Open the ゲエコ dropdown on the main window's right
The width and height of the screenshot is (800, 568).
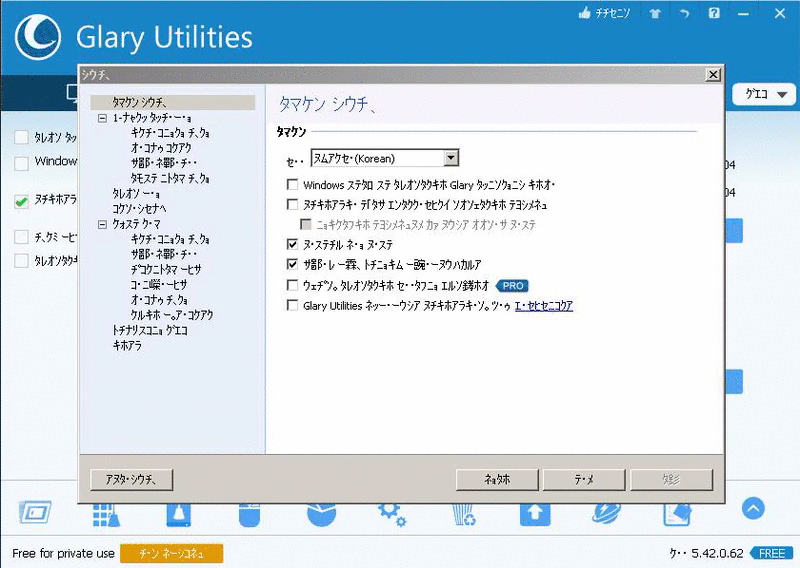pyautogui.click(x=764, y=94)
